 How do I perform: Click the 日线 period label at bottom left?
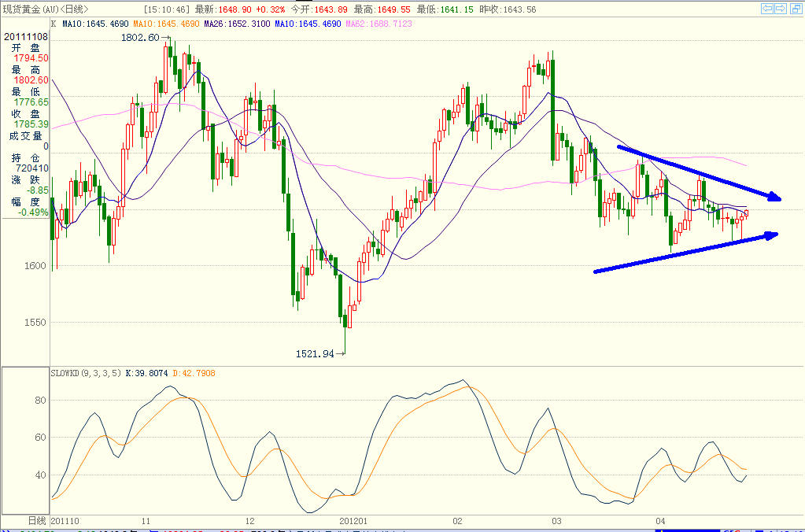pyautogui.click(x=36, y=521)
